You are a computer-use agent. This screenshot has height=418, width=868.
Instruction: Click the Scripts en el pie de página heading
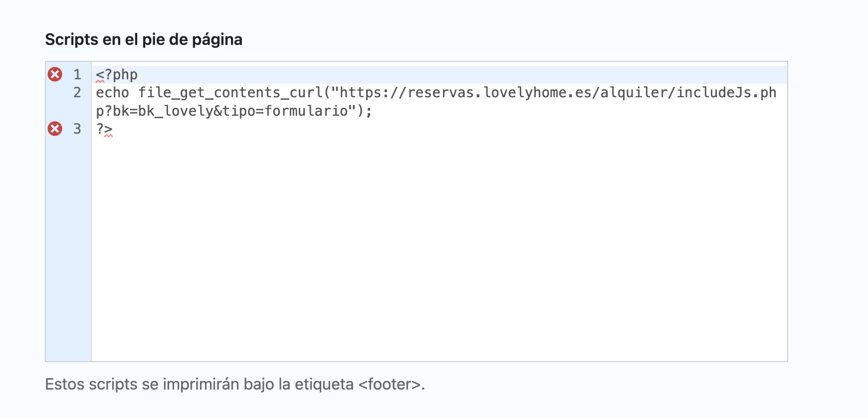[x=144, y=39]
